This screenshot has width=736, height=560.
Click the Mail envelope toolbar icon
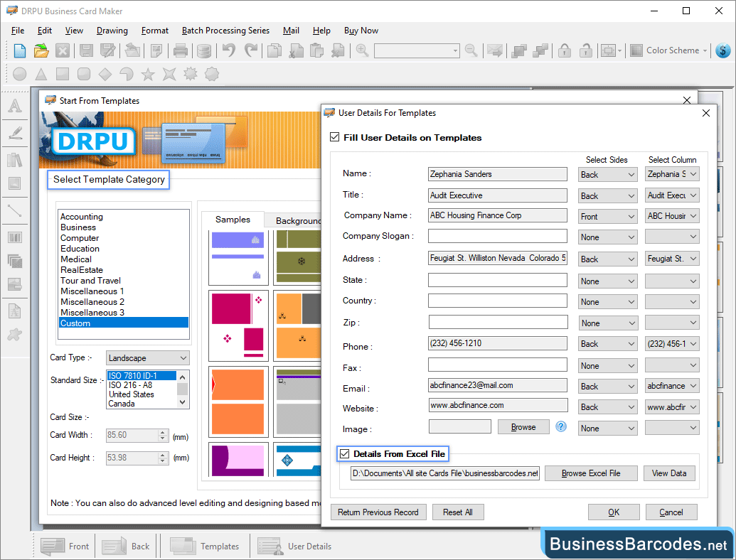495,50
